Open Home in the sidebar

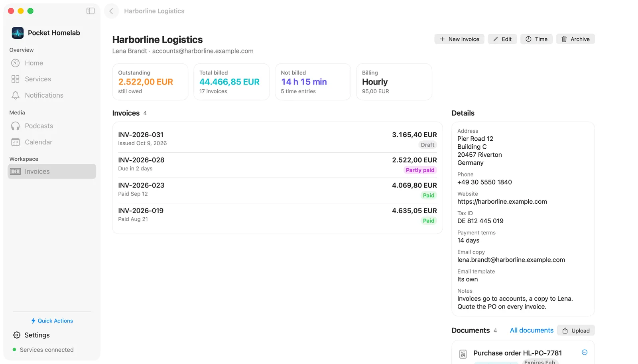[52, 63]
